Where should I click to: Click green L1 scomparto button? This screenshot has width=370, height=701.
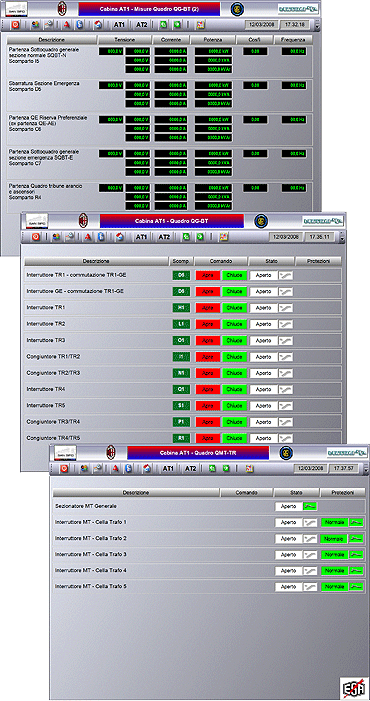[181, 324]
